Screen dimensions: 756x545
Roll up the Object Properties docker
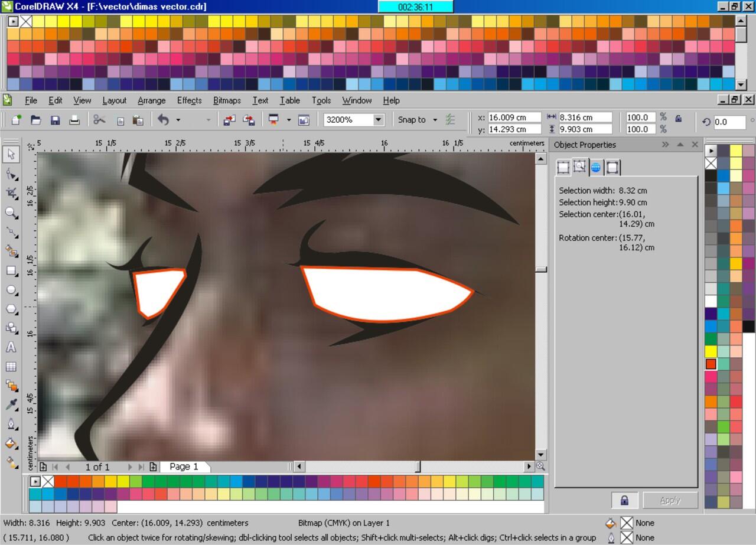coord(680,145)
